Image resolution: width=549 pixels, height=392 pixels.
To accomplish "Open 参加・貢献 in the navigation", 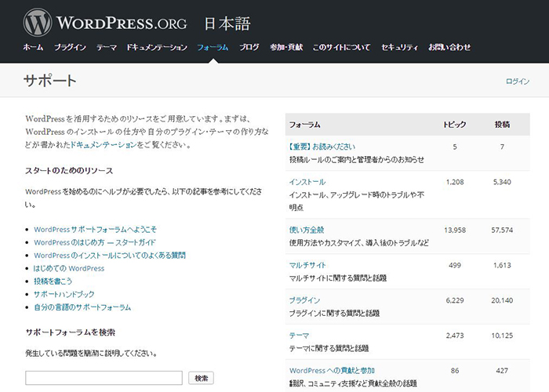I will click(286, 47).
